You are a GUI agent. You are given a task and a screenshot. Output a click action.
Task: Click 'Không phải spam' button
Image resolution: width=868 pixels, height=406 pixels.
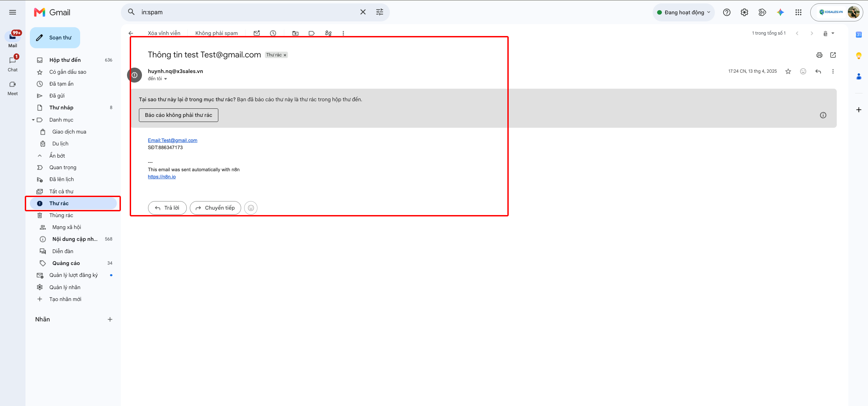[x=216, y=33]
